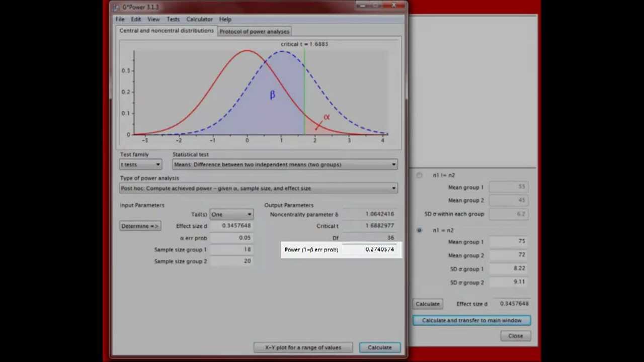Screen dimensions: 644x362
Task: Switch to Protocol of power analyses tab
Action: [254, 31]
